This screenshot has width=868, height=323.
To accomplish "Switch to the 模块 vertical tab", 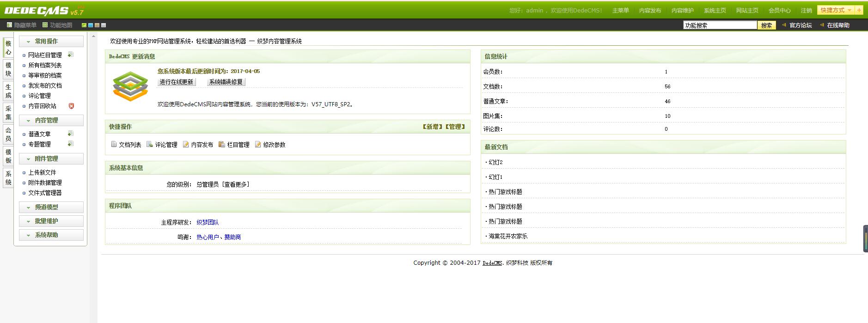I will (8, 70).
